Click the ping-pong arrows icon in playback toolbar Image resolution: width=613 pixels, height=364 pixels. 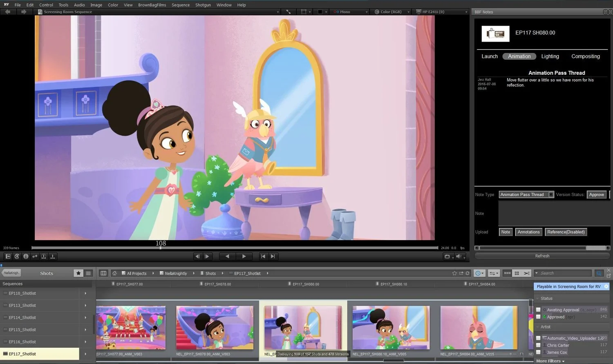click(35, 257)
